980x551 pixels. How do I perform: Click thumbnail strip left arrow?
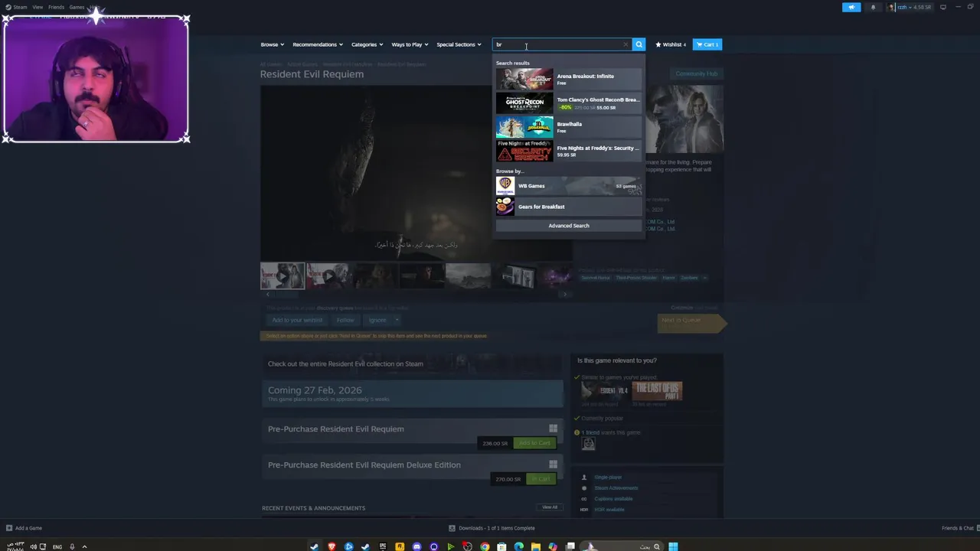[x=267, y=294]
